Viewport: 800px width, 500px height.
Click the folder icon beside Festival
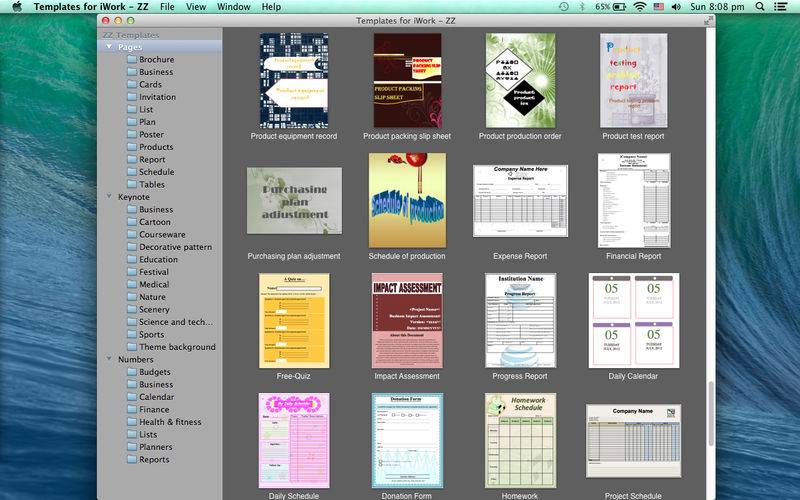pos(132,271)
